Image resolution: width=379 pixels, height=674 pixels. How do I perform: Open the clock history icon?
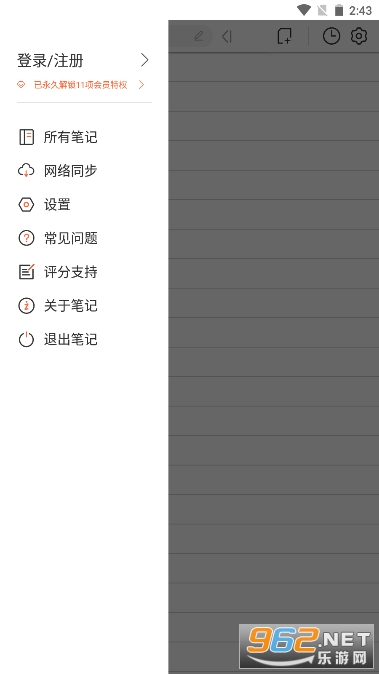tap(331, 36)
